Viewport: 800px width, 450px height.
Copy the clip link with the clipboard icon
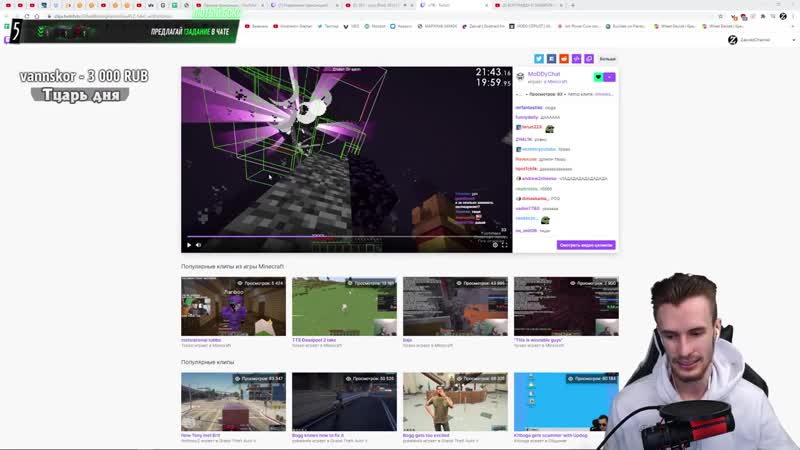[x=589, y=59]
